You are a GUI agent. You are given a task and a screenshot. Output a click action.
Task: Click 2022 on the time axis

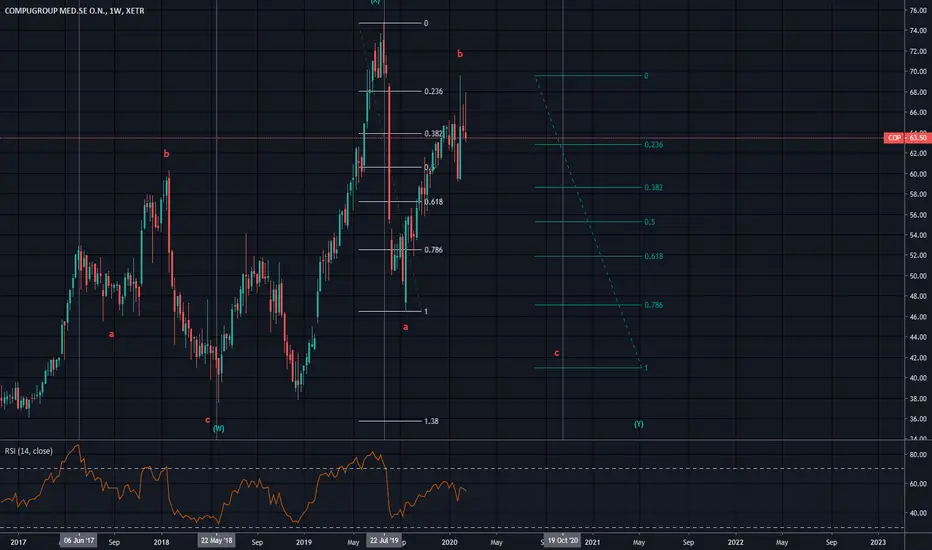(735, 542)
